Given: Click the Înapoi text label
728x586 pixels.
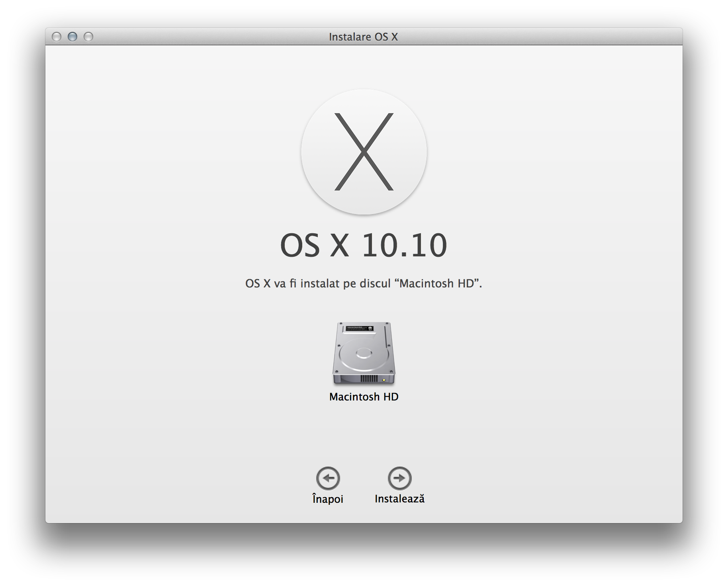Looking at the screenshot, I should point(328,499).
